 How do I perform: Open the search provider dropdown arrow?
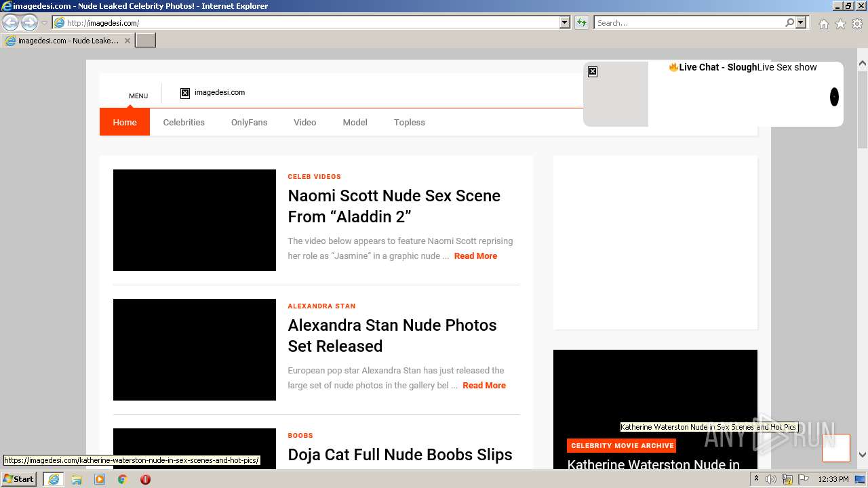coord(801,22)
